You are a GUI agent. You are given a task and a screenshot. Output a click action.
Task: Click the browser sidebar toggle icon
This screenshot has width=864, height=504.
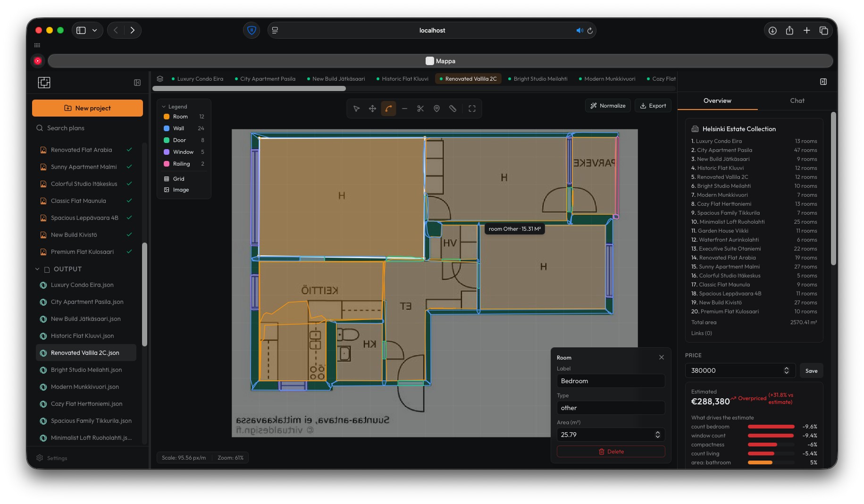(81, 30)
